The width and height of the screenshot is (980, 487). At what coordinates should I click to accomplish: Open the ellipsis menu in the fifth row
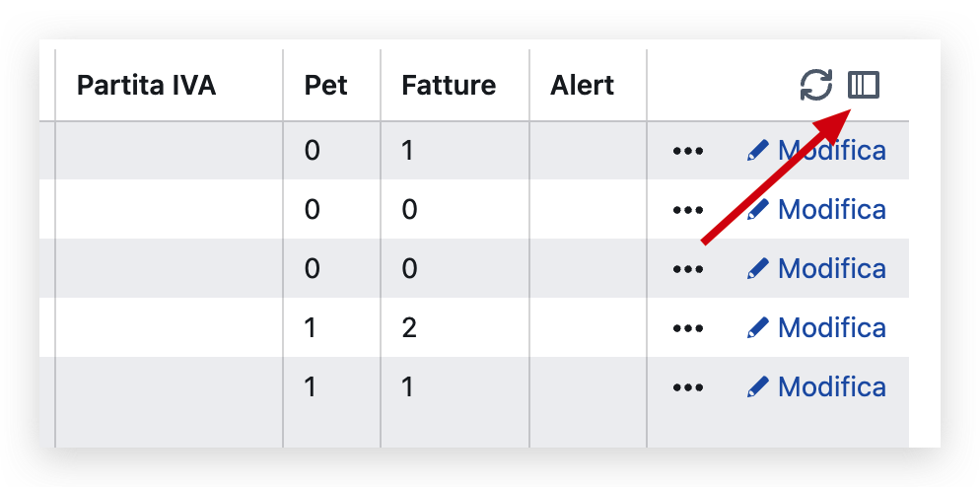click(687, 387)
